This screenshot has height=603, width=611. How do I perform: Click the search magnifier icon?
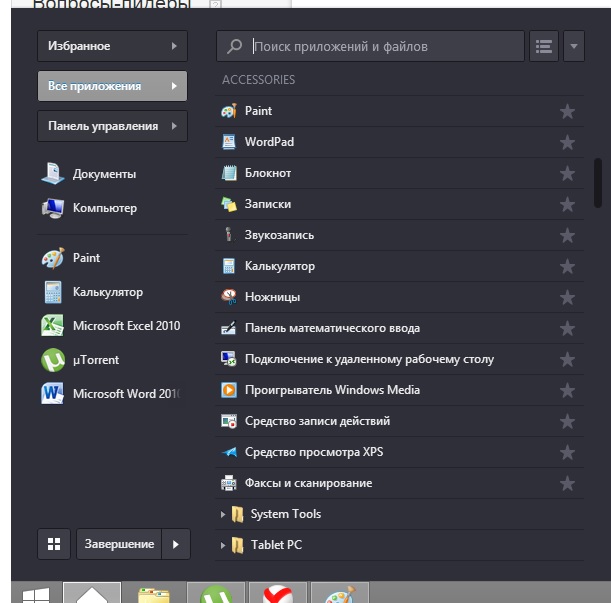coord(235,46)
